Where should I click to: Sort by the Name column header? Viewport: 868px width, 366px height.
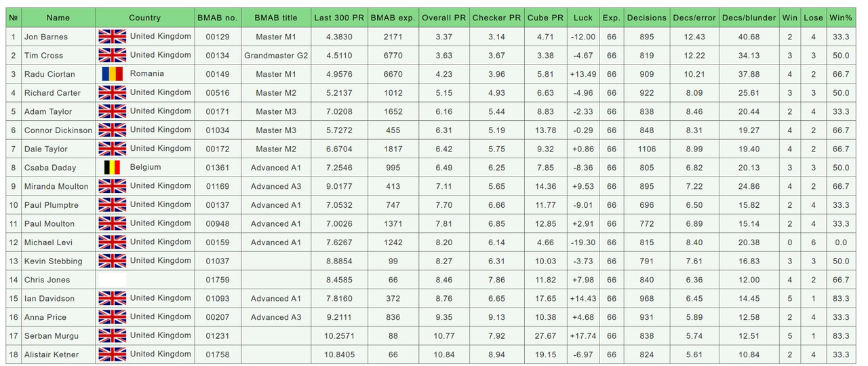coord(58,18)
